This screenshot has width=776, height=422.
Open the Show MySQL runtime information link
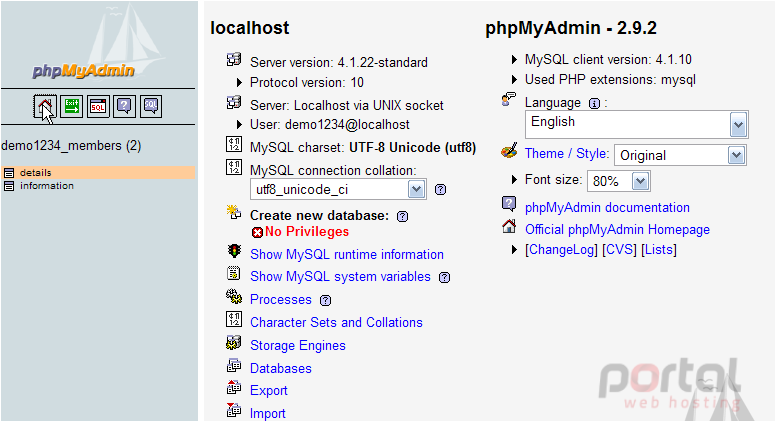coord(347,254)
